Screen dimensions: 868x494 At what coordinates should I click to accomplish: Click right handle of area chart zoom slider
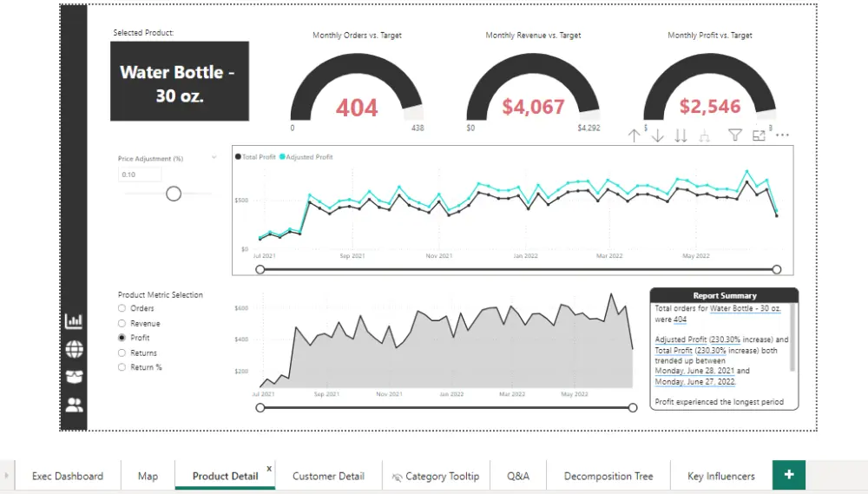point(633,407)
